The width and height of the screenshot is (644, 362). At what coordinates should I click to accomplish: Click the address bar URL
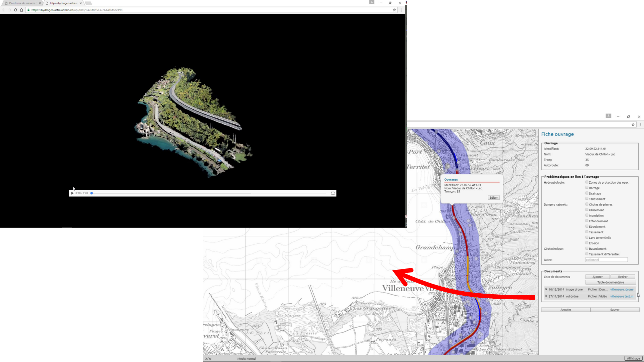[77, 10]
